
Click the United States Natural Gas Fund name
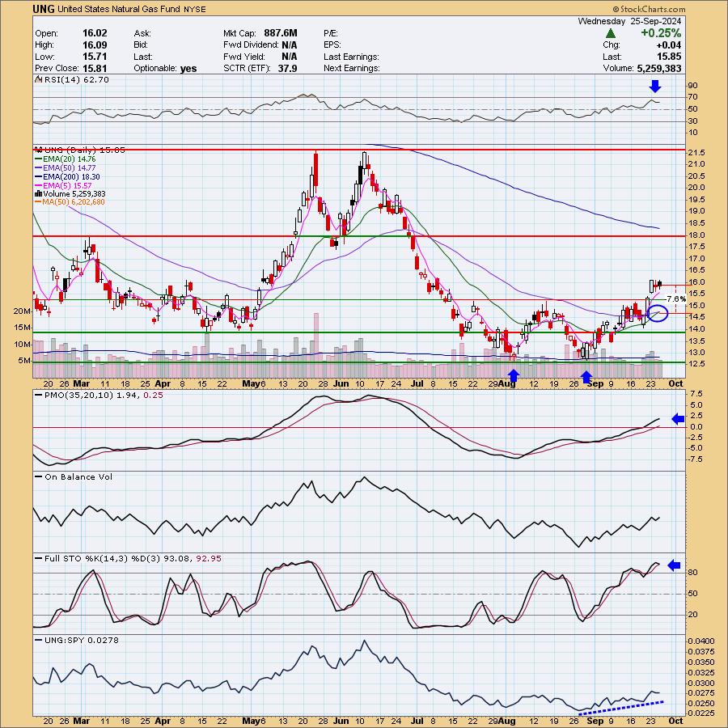119,9
